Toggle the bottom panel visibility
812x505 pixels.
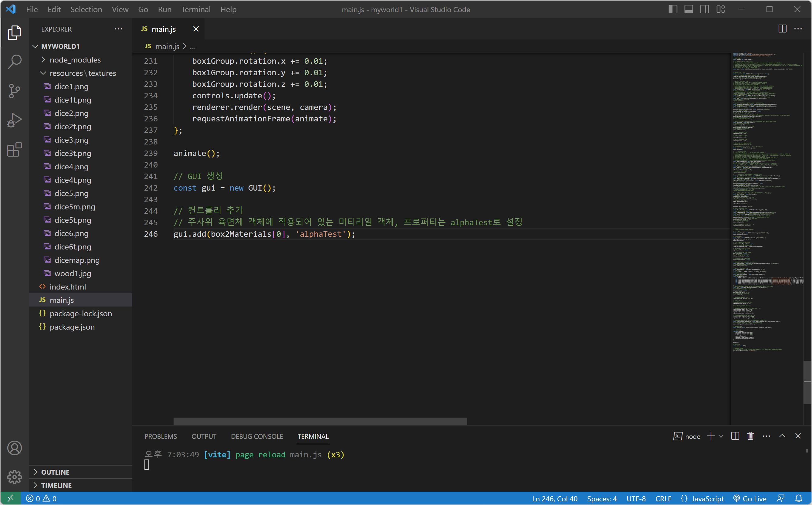(689, 9)
